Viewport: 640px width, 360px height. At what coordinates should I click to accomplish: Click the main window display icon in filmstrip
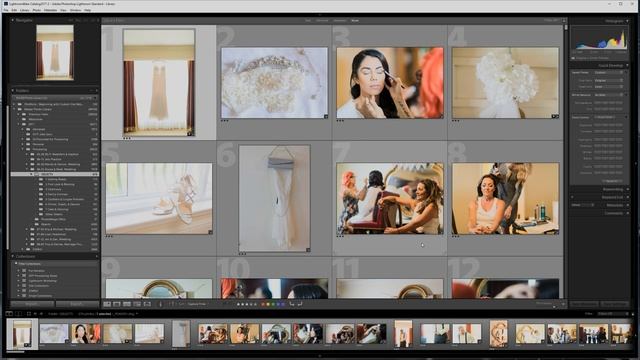[9, 314]
